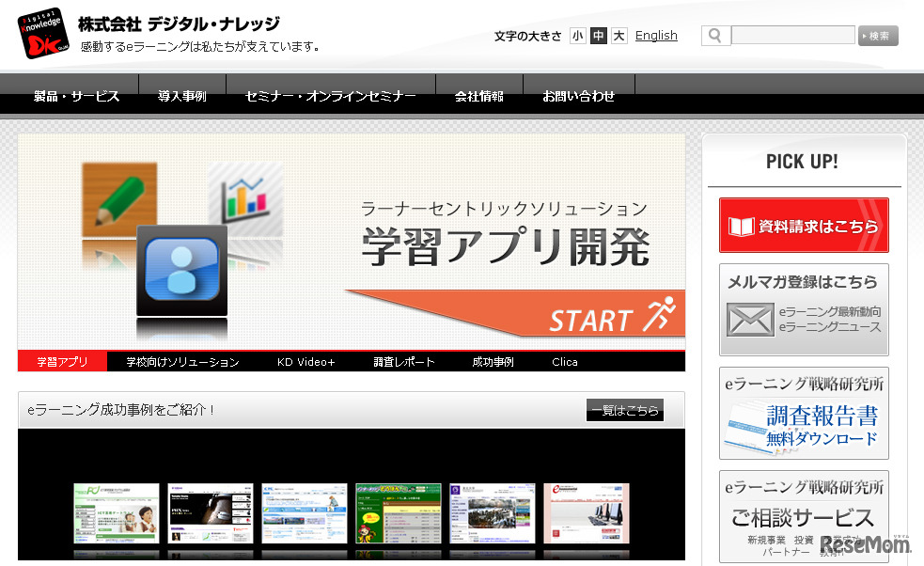This screenshot has height=566, width=924.
Task: Switch the site to English
Action: [x=656, y=35]
